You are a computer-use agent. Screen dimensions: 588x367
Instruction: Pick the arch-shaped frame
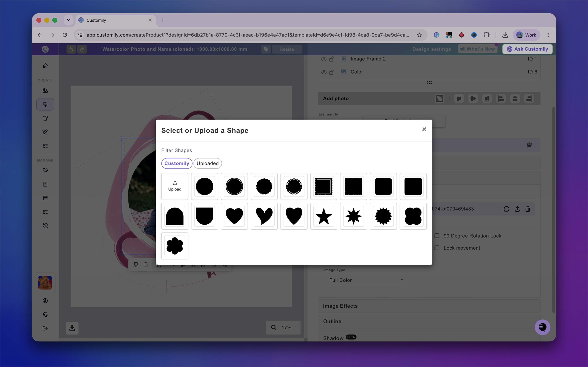pyautogui.click(x=175, y=216)
